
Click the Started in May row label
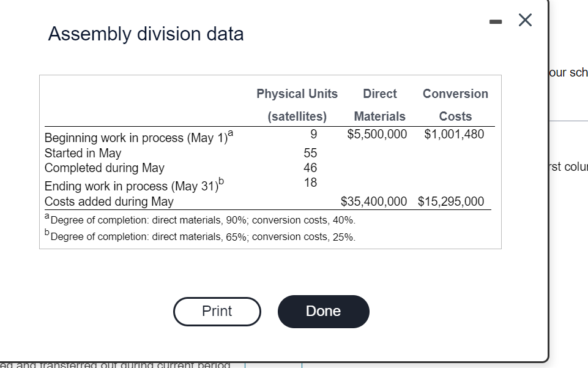click(83, 152)
